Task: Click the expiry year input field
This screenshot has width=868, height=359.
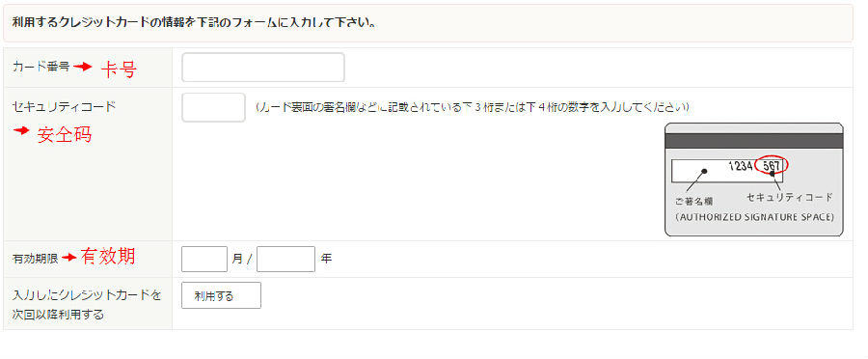Action: click(x=285, y=259)
